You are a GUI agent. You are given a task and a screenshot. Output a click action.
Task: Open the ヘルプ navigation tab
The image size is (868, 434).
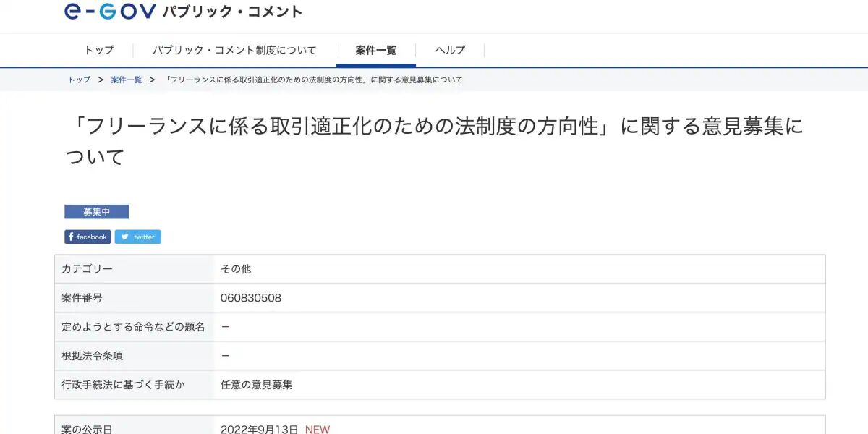pos(450,50)
